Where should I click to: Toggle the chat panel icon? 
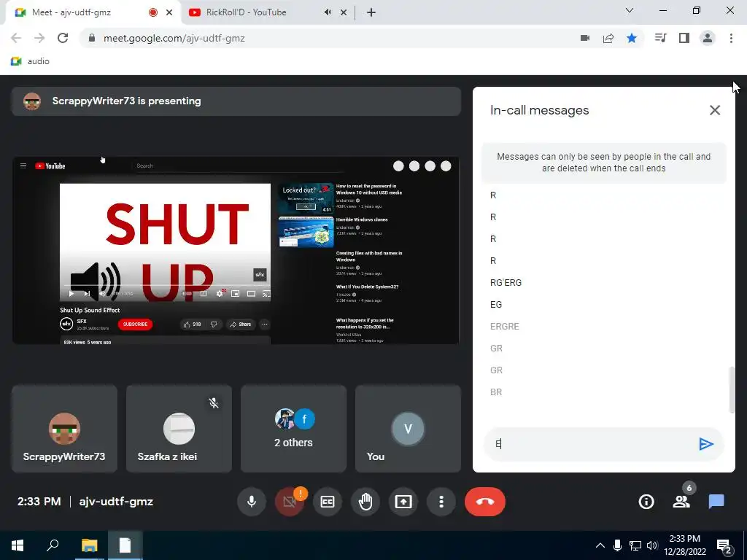pos(716,502)
